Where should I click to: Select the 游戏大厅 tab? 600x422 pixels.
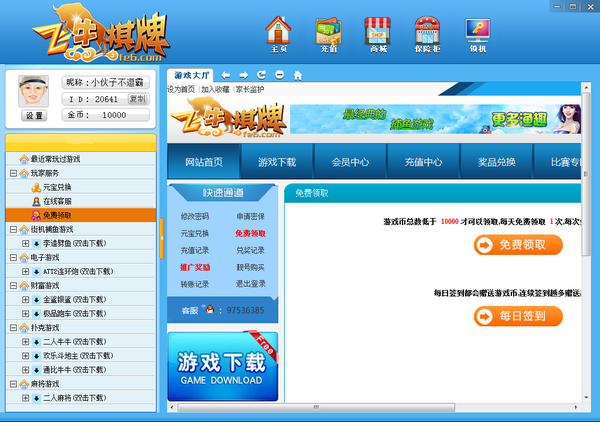[191, 75]
